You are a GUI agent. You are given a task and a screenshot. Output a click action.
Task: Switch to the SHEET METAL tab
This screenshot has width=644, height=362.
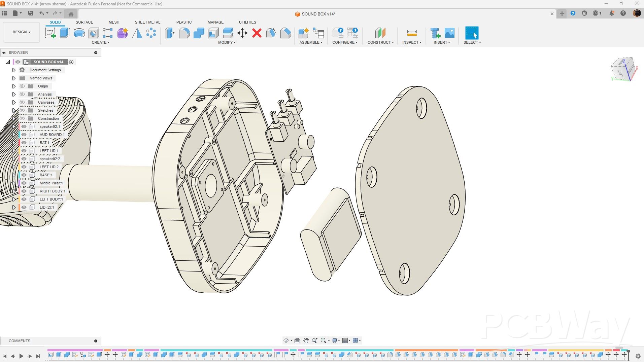[x=147, y=22]
